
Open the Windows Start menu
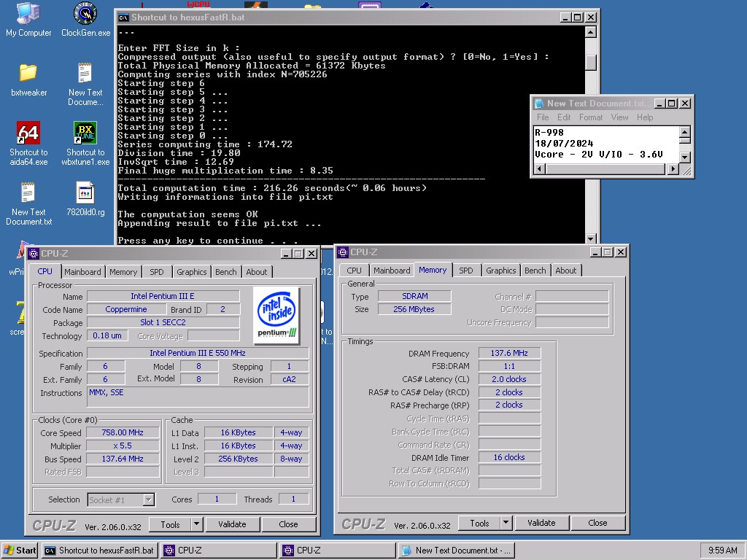(20, 550)
